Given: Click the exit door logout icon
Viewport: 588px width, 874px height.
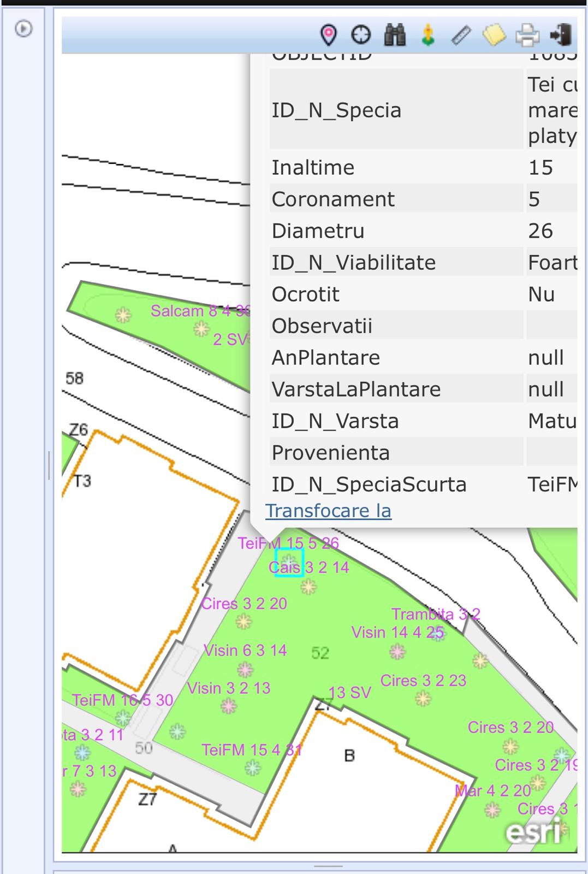Looking at the screenshot, I should tap(561, 35).
